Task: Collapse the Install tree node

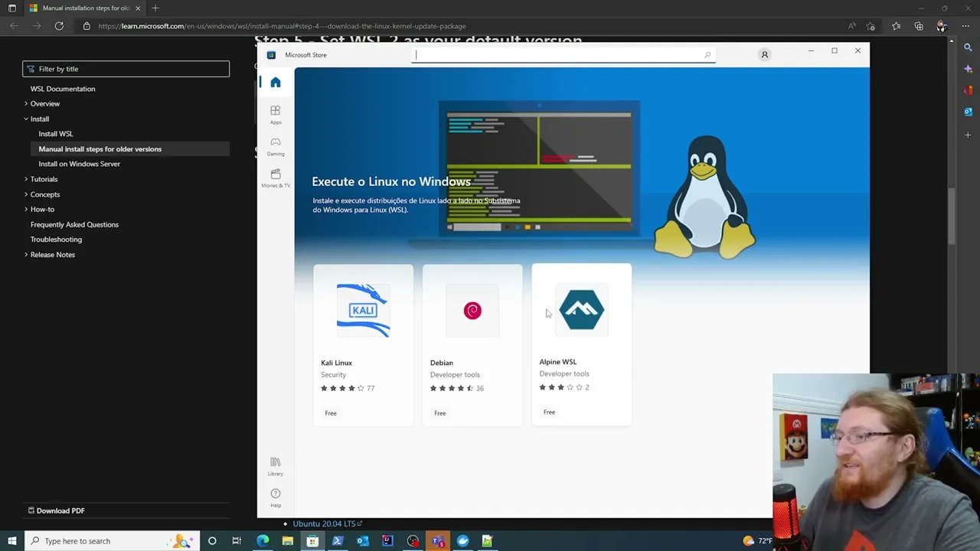Action: 26,119
